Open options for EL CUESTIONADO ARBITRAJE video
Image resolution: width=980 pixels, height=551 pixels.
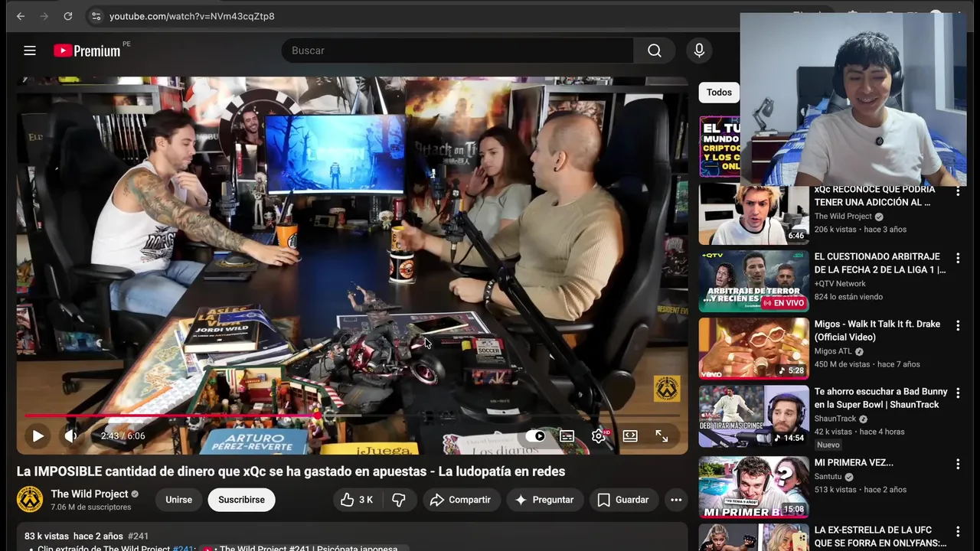pyautogui.click(x=958, y=259)
